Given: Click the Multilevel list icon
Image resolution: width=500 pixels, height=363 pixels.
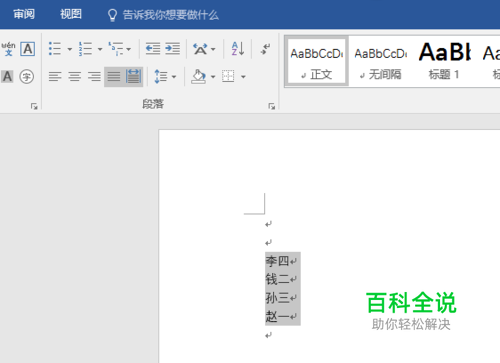Looking at the screenshot, I should tap(116, 49).
